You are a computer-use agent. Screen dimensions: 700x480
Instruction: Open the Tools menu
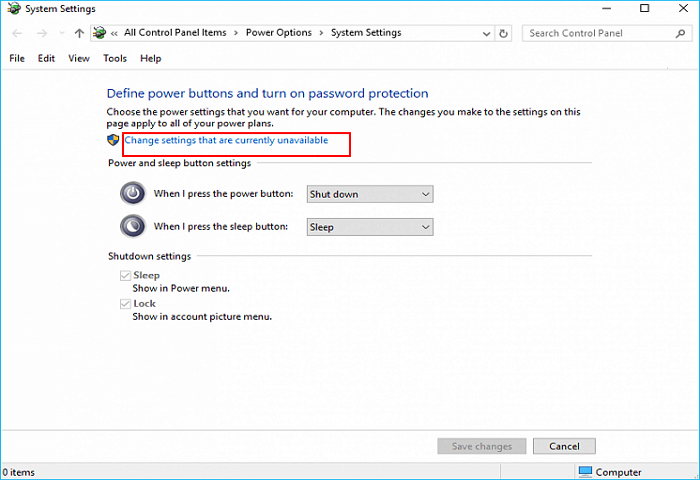tap(115, 59)
